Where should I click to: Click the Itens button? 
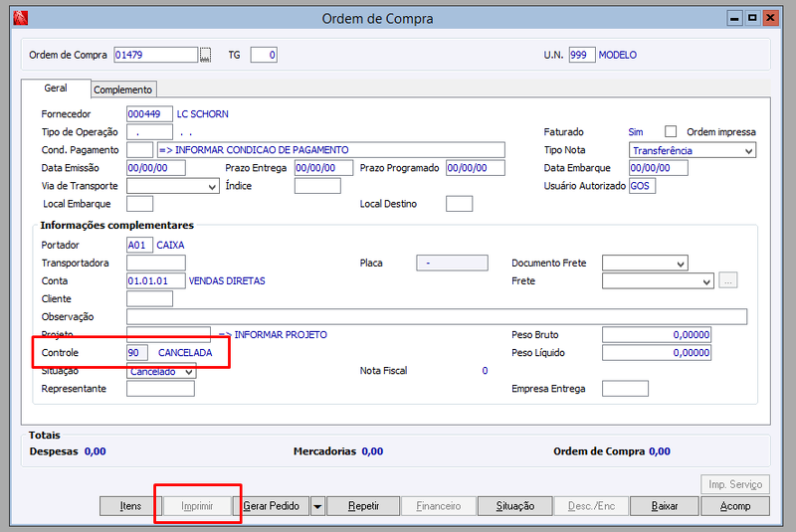pyautogui.click(x=130, y=506)
